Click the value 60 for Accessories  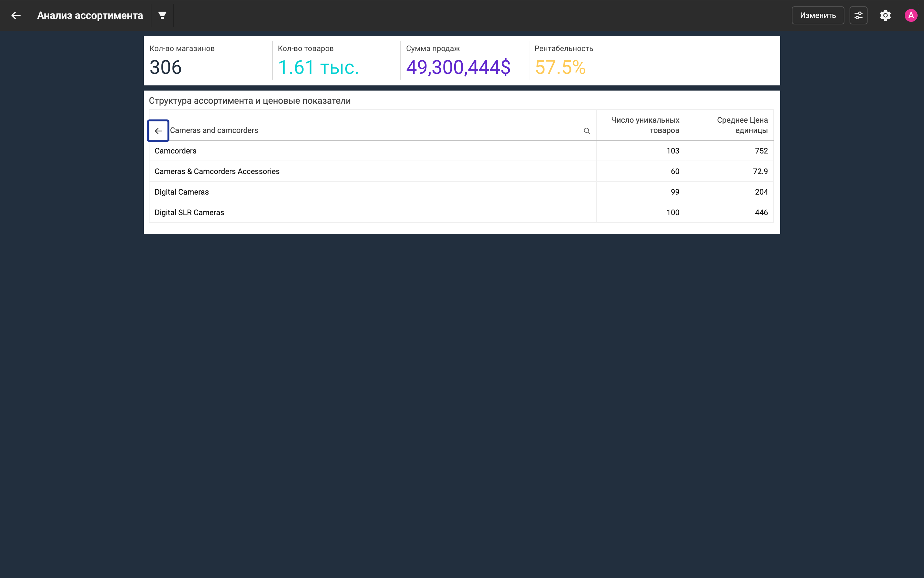675,171
